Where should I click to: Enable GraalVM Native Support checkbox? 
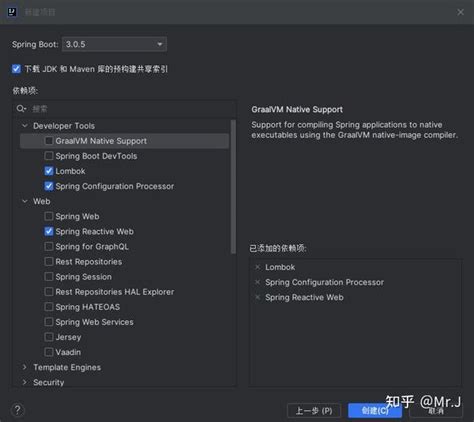(x=49, y=141)
